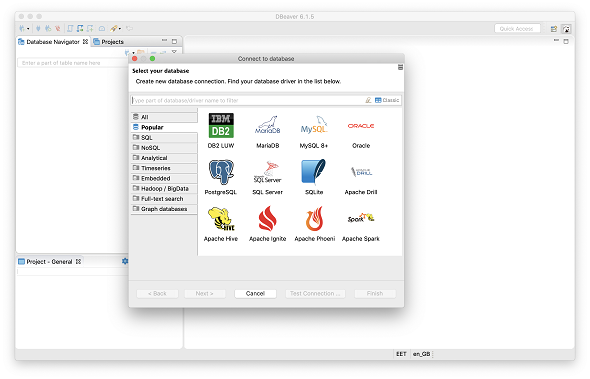Click the Finish button
This screenshot has width=590, height=379.
(x=375, y=293)
